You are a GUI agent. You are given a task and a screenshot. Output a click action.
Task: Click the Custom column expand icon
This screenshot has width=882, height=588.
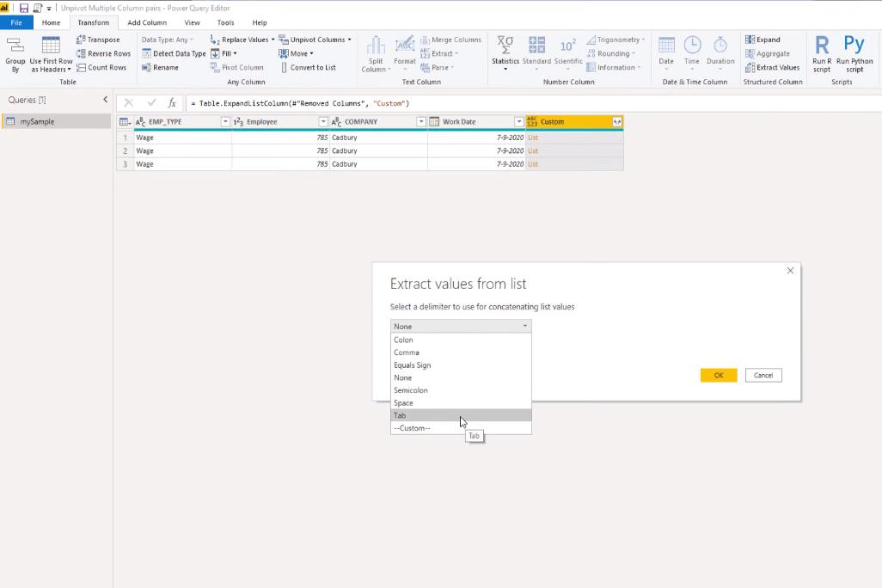pos(617,121)
